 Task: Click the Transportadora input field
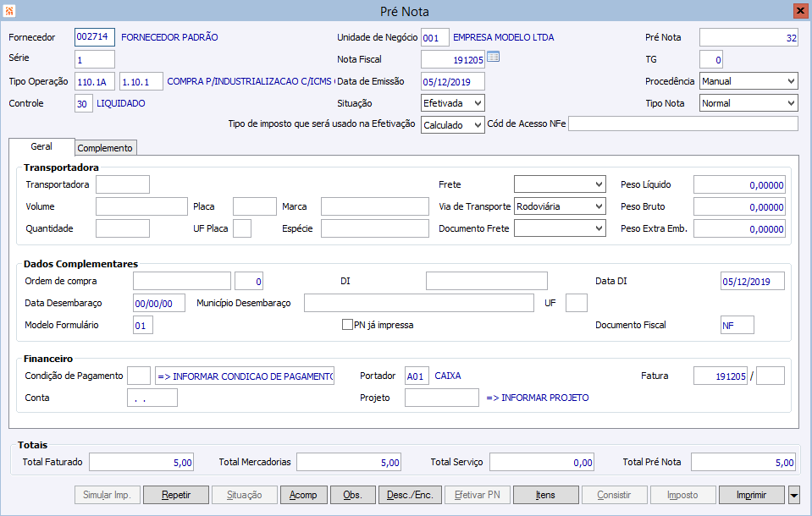[123, 184]
